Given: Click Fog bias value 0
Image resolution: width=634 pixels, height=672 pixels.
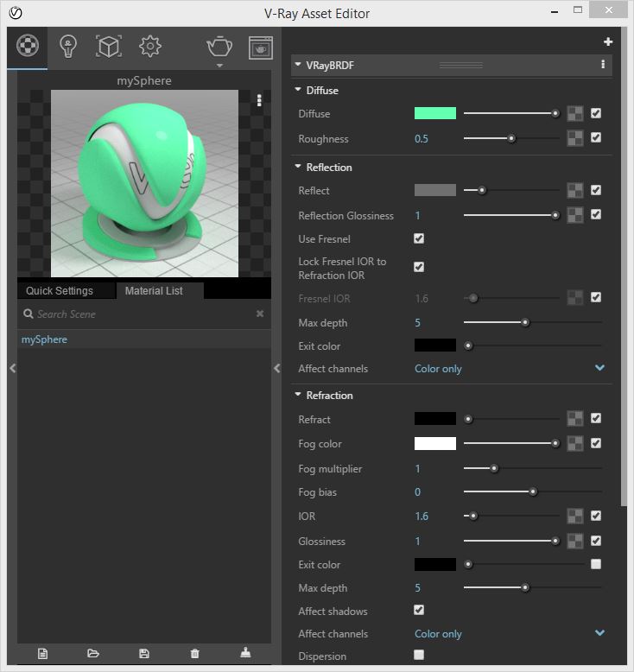Looking at the screenshot, I should [x=417, y=492].
